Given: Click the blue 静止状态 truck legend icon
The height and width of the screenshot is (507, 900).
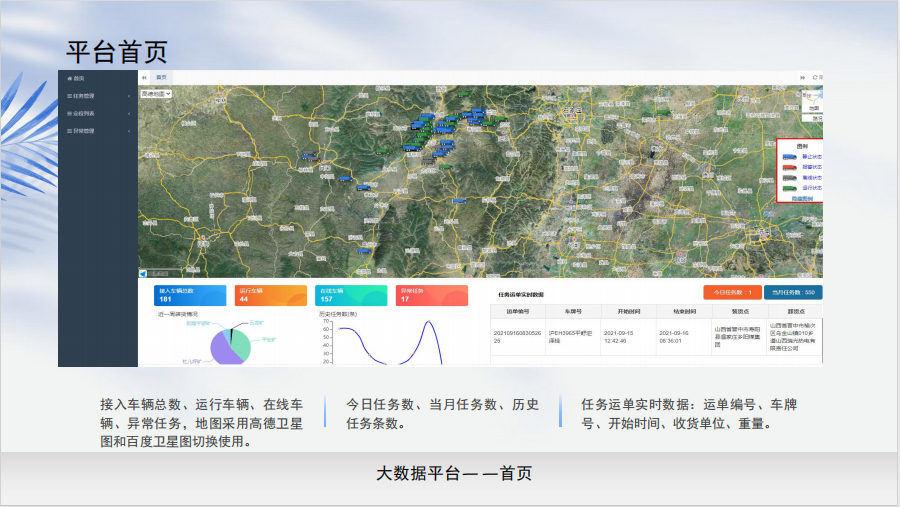Looking at the screenshot, I should 790,157.
